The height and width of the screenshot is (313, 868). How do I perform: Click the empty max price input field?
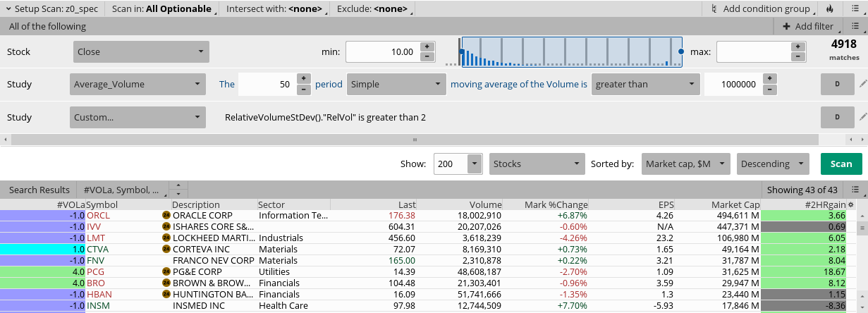tap(754, 51)
